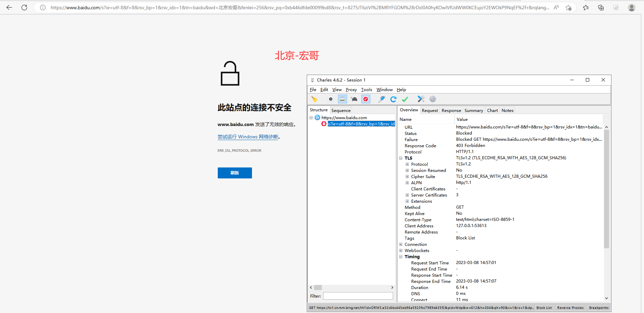Click the Read aloud icon in address bar
The height and width of the screenshot is (313, 644).
coord(556,7)
